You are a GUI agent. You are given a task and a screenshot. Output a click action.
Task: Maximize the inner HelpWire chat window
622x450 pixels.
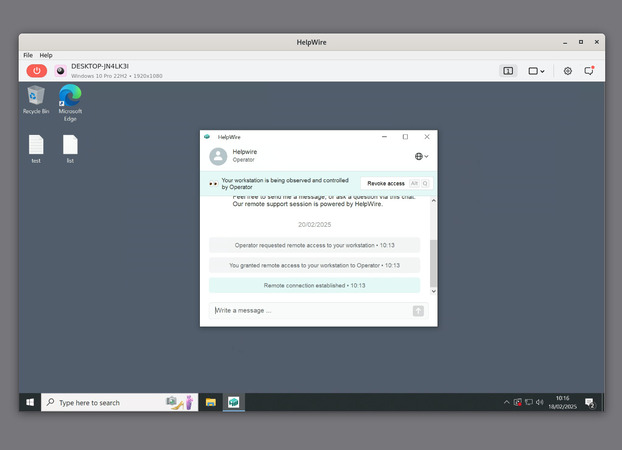coord(405,137)
